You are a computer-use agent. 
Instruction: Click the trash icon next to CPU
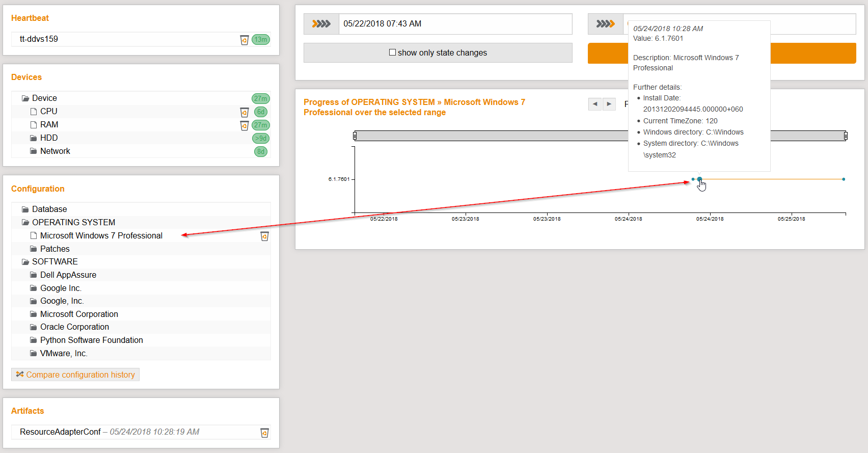(245, 112)
